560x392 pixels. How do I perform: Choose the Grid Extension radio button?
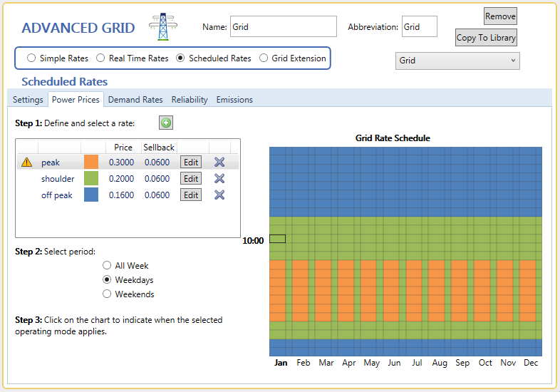(x=264, y=58)
